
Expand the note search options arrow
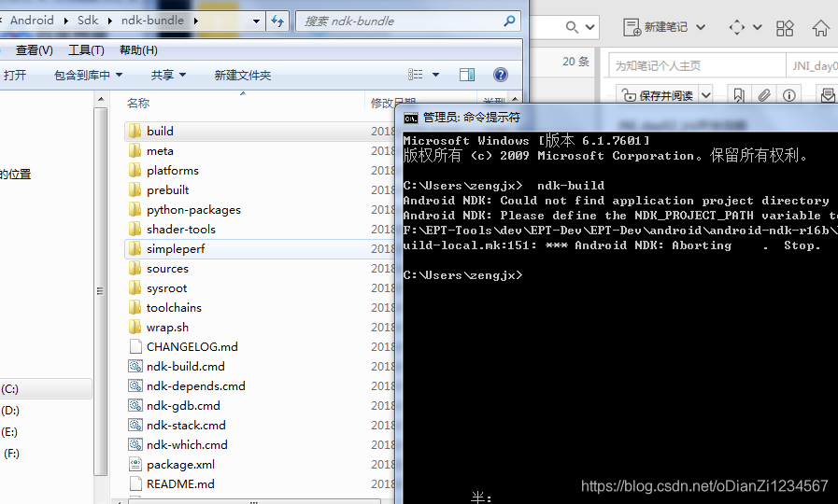coord(590,27)
